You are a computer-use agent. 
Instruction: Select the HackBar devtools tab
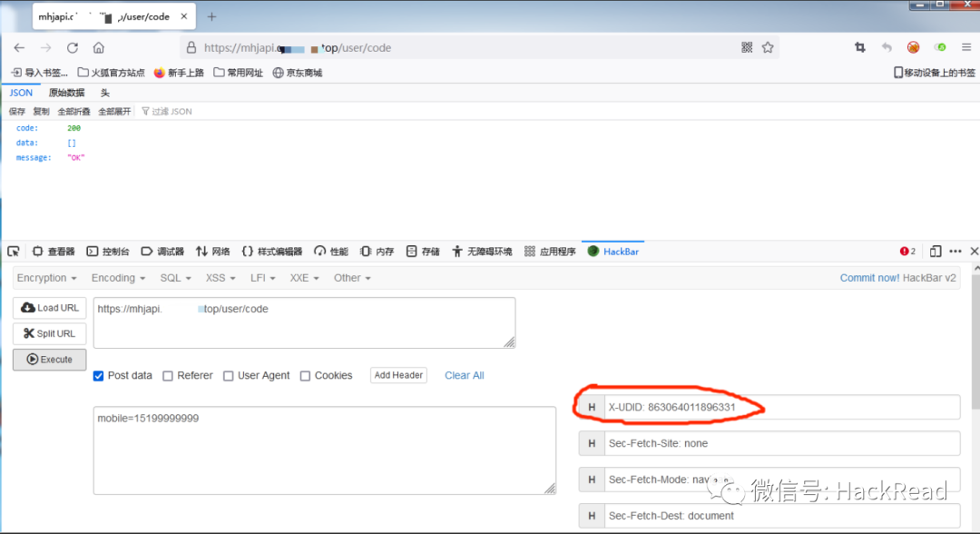(613, 252)
